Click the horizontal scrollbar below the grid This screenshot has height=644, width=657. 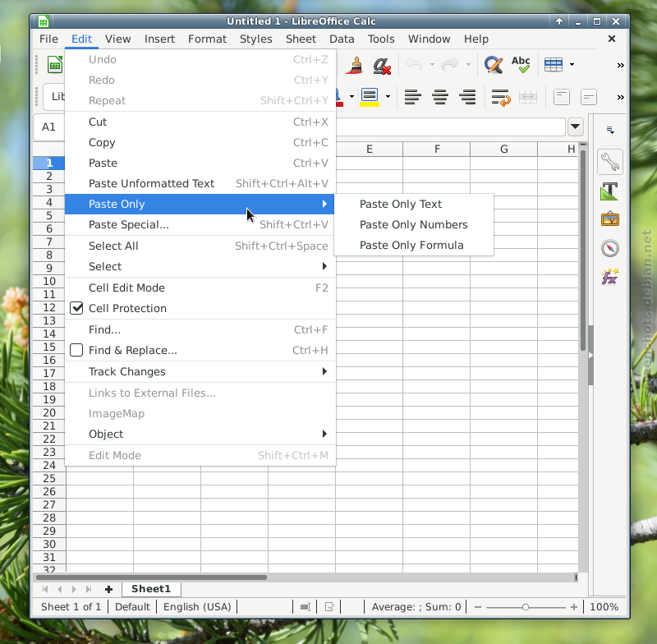point(151,577)
